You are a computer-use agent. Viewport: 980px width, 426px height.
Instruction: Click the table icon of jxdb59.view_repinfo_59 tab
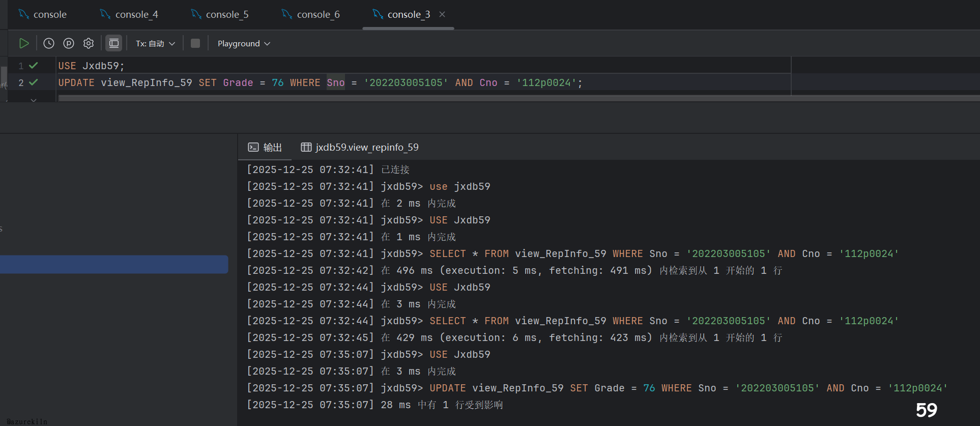306,148
